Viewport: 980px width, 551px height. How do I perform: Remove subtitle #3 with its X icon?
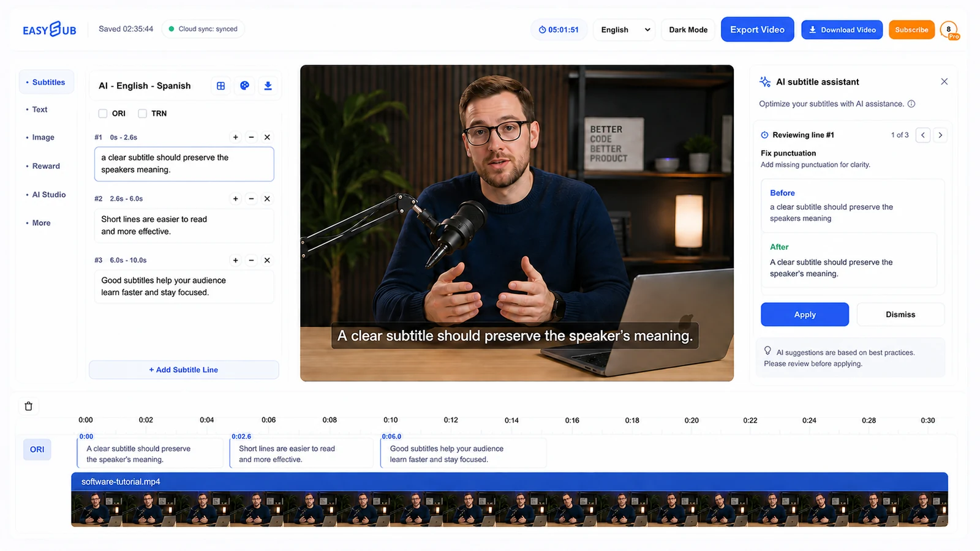267,260
